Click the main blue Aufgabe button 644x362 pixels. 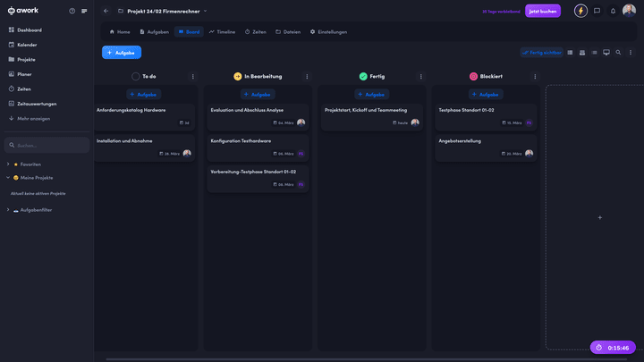122,53
